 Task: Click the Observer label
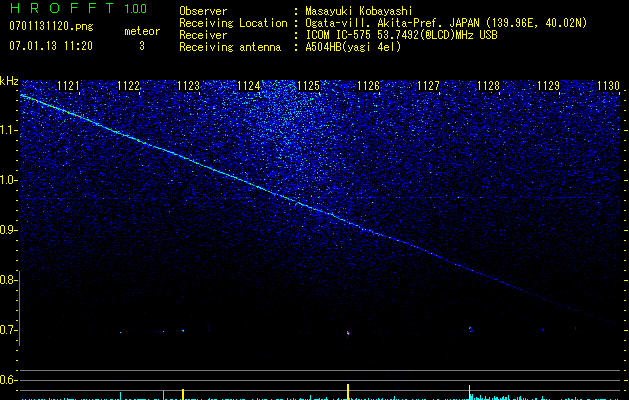203,11
